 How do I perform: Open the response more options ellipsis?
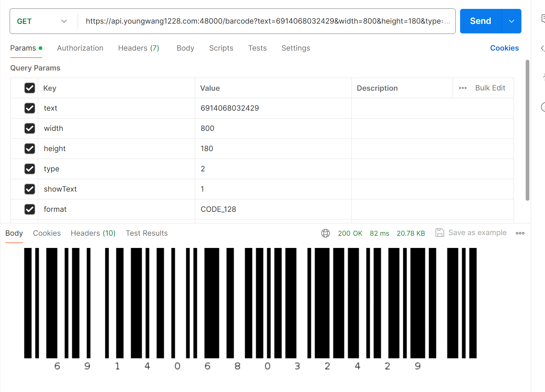(x=520, y=233)
